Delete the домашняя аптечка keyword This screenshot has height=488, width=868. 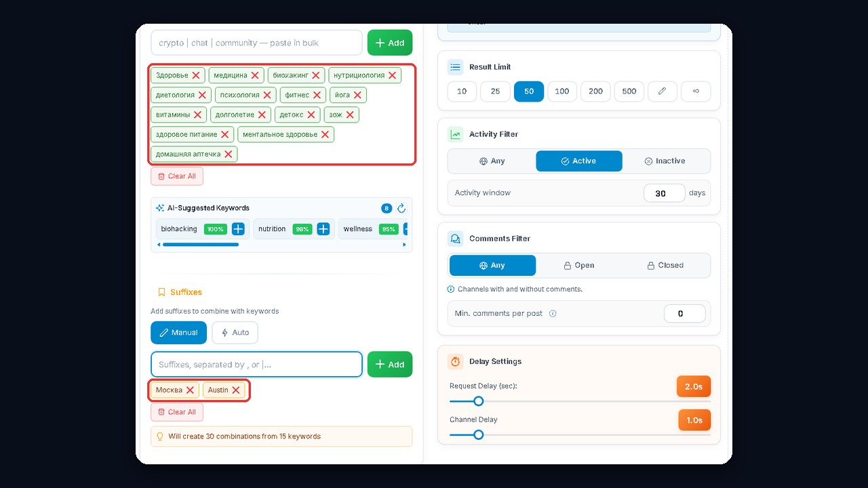(229, 154)
